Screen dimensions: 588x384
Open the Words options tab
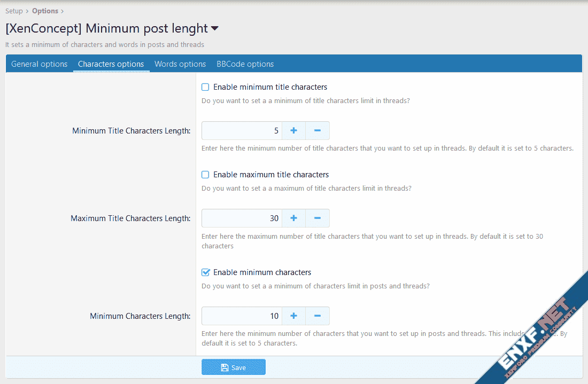coord(180,64)
